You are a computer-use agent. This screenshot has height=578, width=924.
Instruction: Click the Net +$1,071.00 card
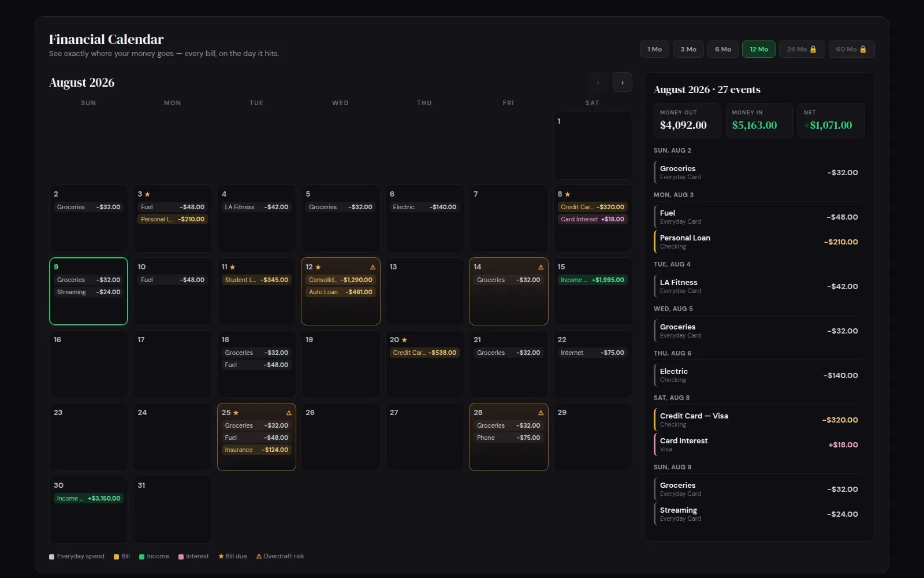[x=831, y=121]
